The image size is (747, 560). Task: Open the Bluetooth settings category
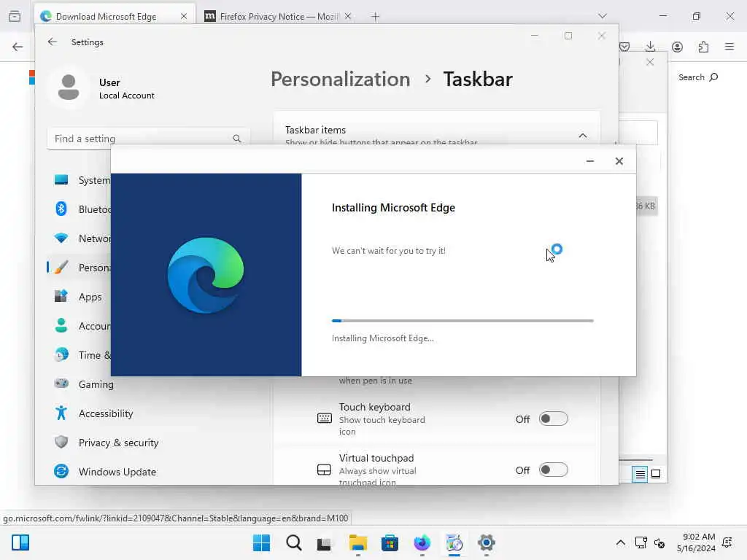[x=82, y=209]
